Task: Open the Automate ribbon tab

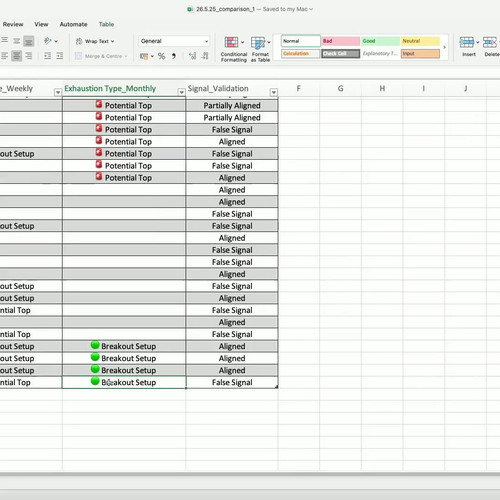Action: click(73, 24)
